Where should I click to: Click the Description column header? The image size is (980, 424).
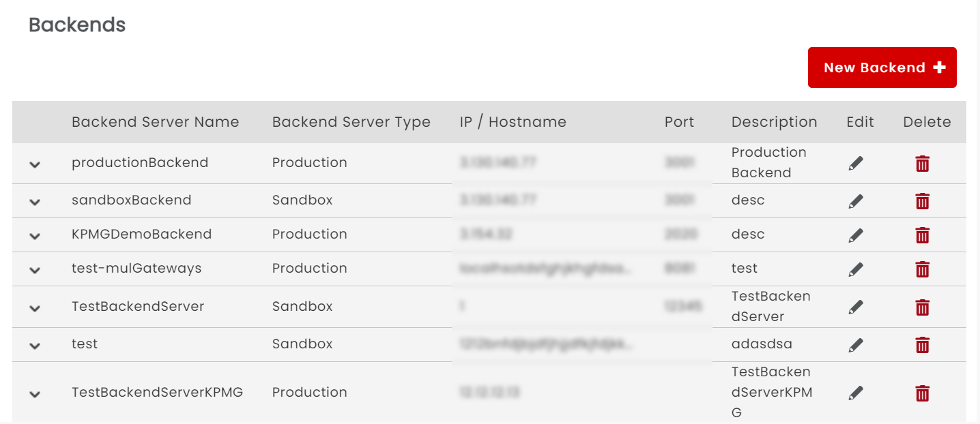[774, 122]
